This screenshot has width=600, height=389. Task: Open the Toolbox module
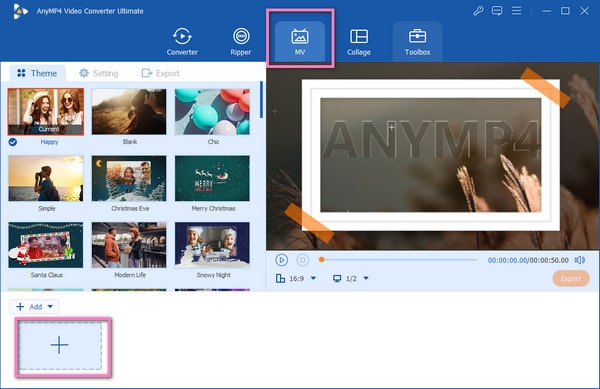417,41
